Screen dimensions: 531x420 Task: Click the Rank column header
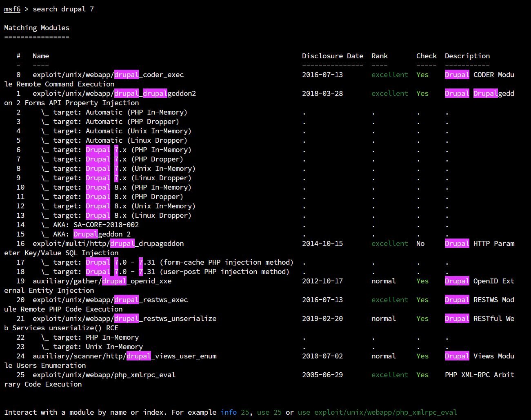(x=379, y=56)
